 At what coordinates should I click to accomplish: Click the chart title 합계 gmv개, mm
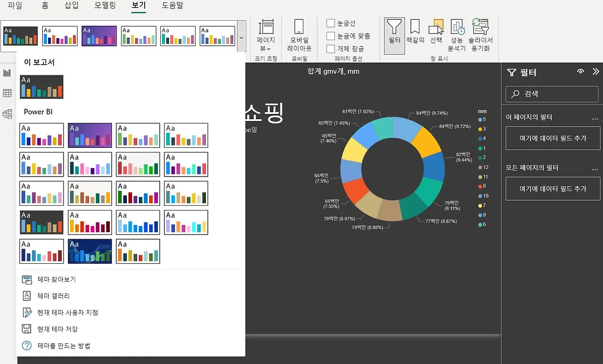point(334,71)
